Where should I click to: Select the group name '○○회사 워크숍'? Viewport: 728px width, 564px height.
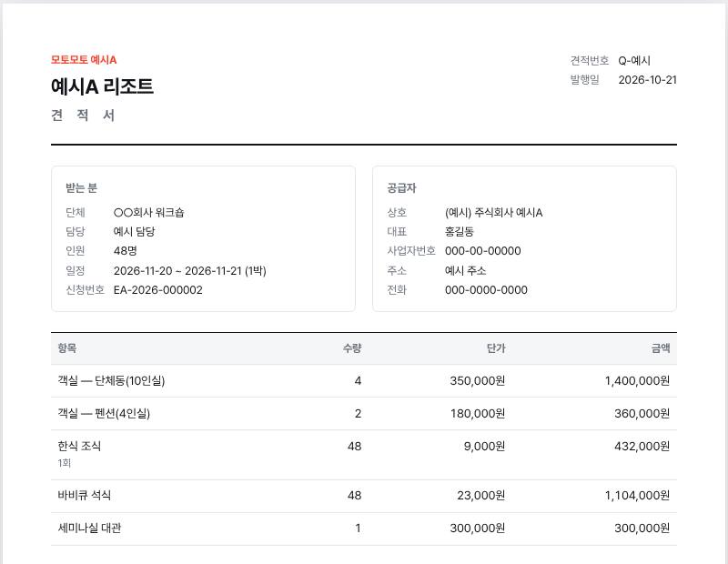(149, 213)
